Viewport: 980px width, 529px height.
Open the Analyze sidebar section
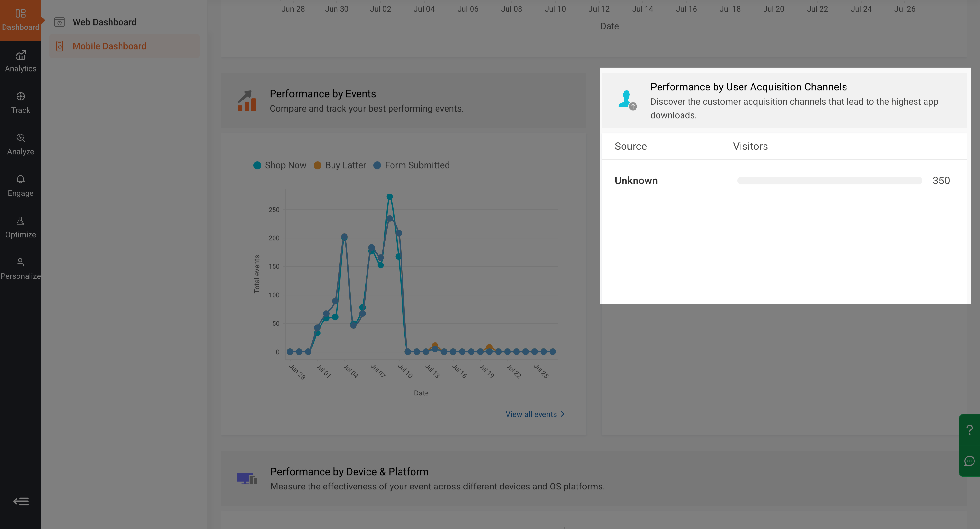pos(20,144)
